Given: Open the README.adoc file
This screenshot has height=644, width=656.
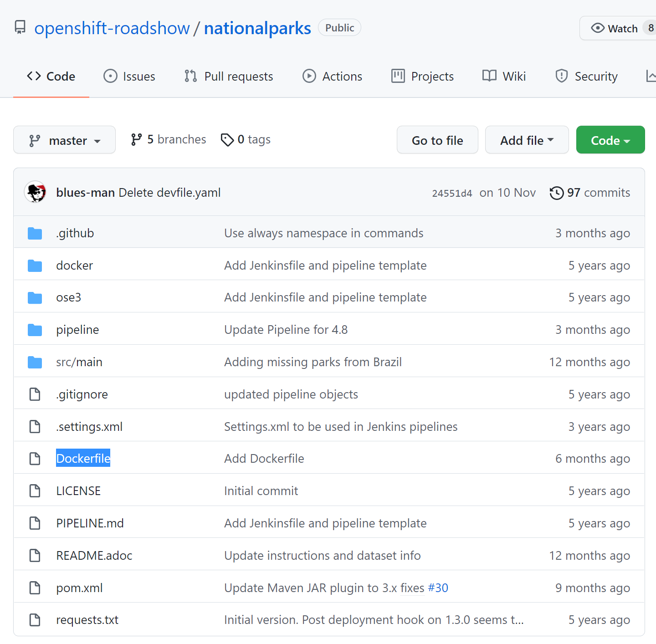Looking at the screenshot, I should pyautogui.click(x=94, y=555).
